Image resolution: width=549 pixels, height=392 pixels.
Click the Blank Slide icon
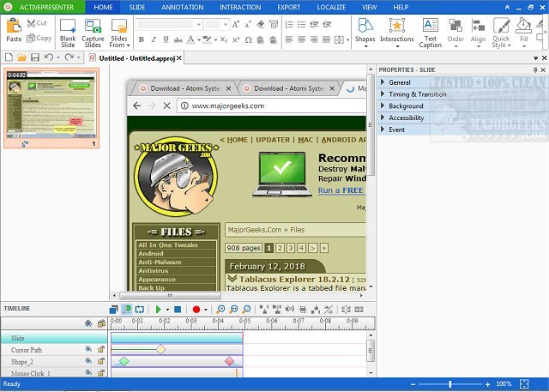tap(68, 26)
